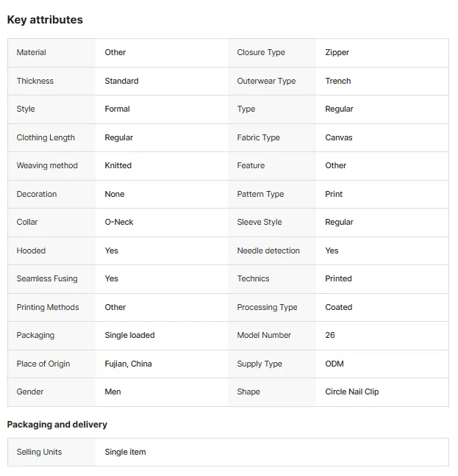This screenshot has width=458, height=476.
Task: Click the Model Number value 26
Action: pos(330,335)
